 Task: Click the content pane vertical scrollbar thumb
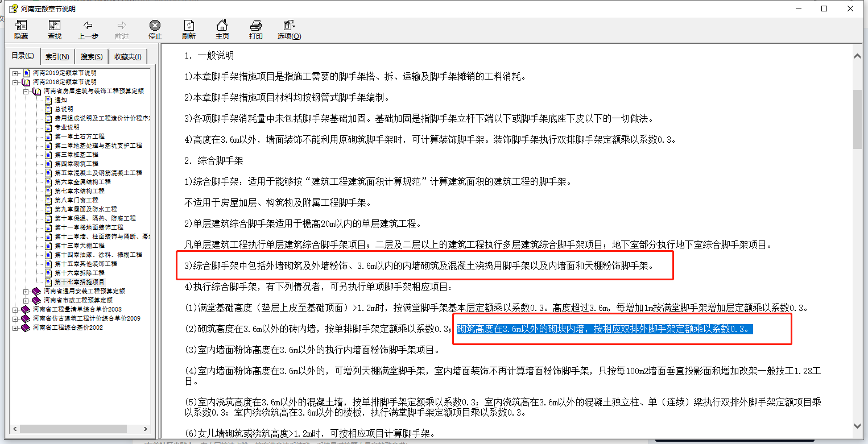pyautogui.click(x=857, y=119)
